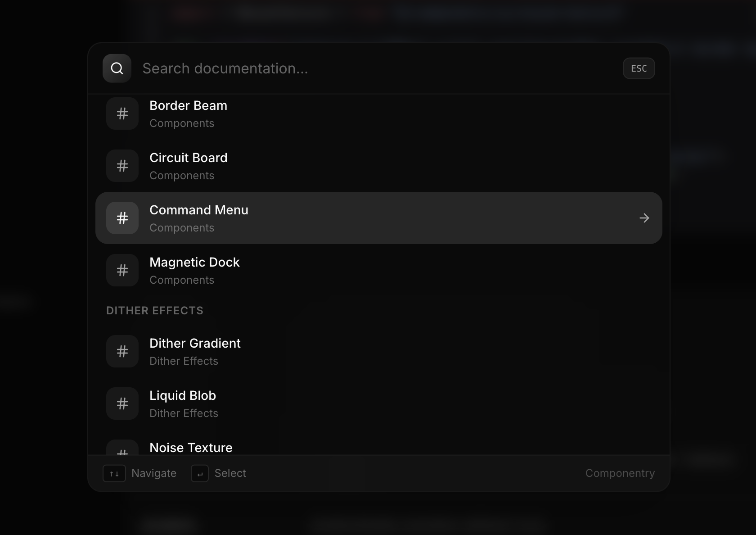
Task: Choose the Command Menu title text
Action: (198, 210)
